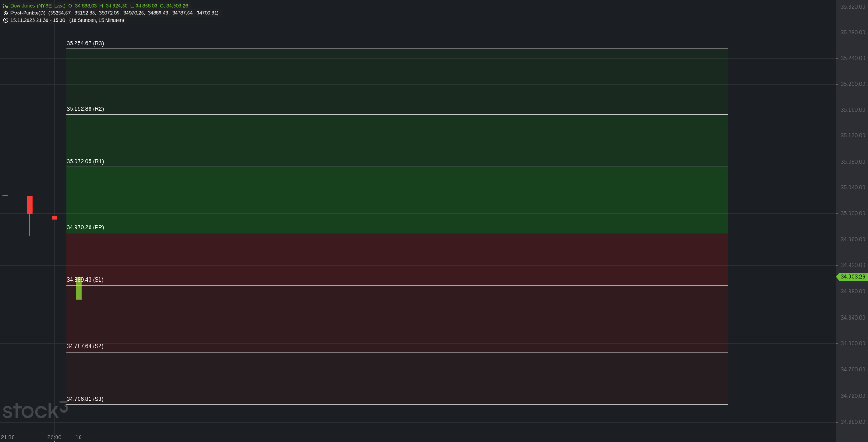
Task: Click the 15.11.2023 21:30 - 15:30 time range
Action: (38, 20)
